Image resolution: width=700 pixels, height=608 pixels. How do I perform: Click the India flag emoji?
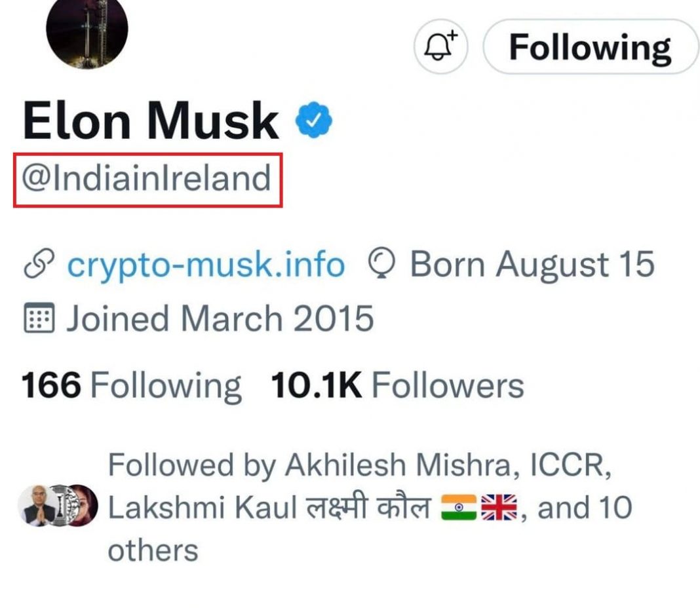pyautogui.click(x=459, y=508)
